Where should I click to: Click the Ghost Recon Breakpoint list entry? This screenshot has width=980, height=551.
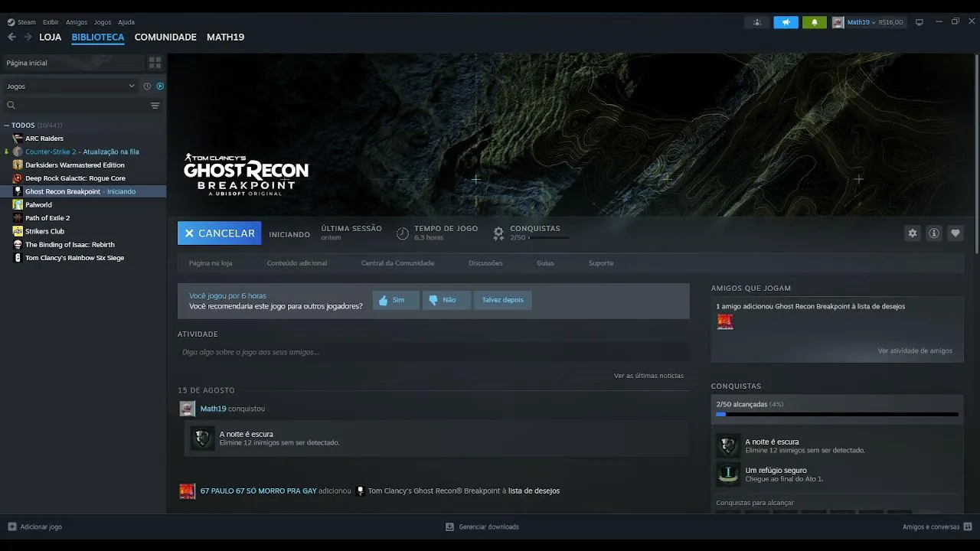pyautogui.click(x=83, y=191)
